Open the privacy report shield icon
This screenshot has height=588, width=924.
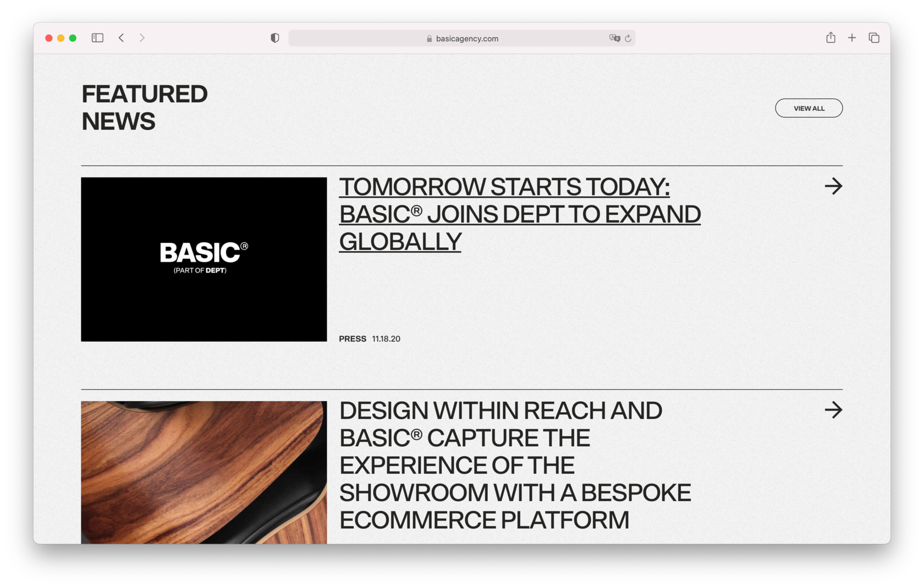[x=275, y=38]
